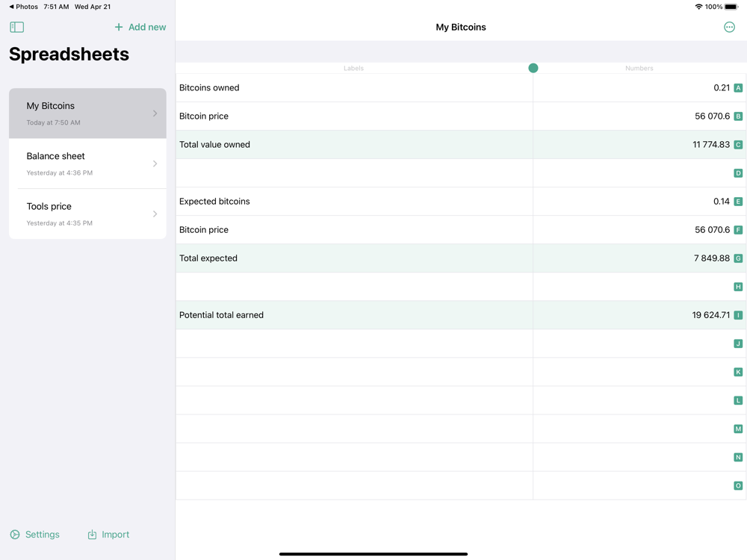The width and height of the screenshot is (747, 560).
Task: Click the Import button label
Action: (115, 535)
